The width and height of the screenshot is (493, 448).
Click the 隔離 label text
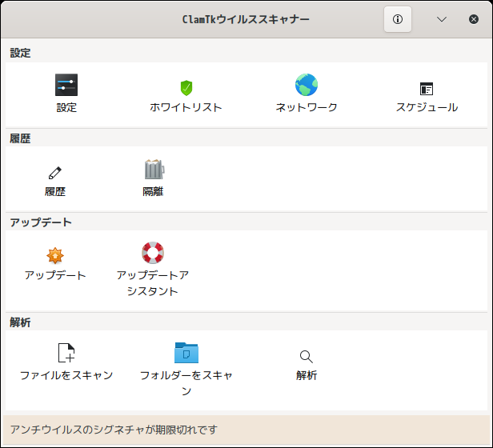point(153,191)
